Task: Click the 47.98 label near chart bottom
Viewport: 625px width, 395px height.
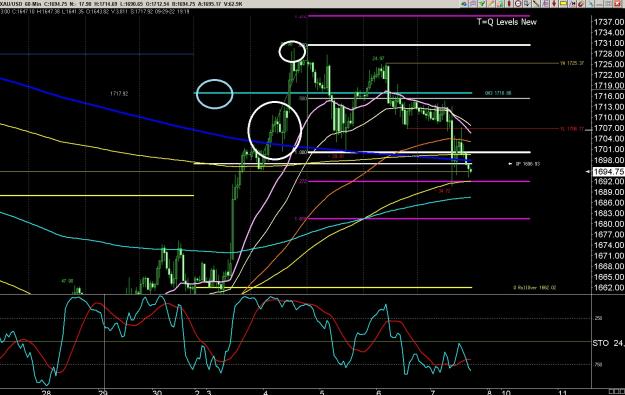Action: (67, 281)
